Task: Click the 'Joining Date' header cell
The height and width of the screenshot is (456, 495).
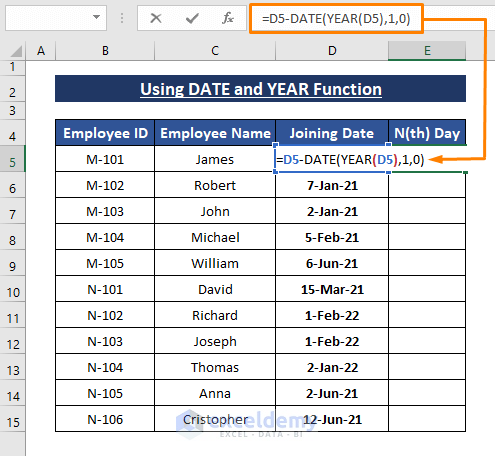Action: point(332,133)
